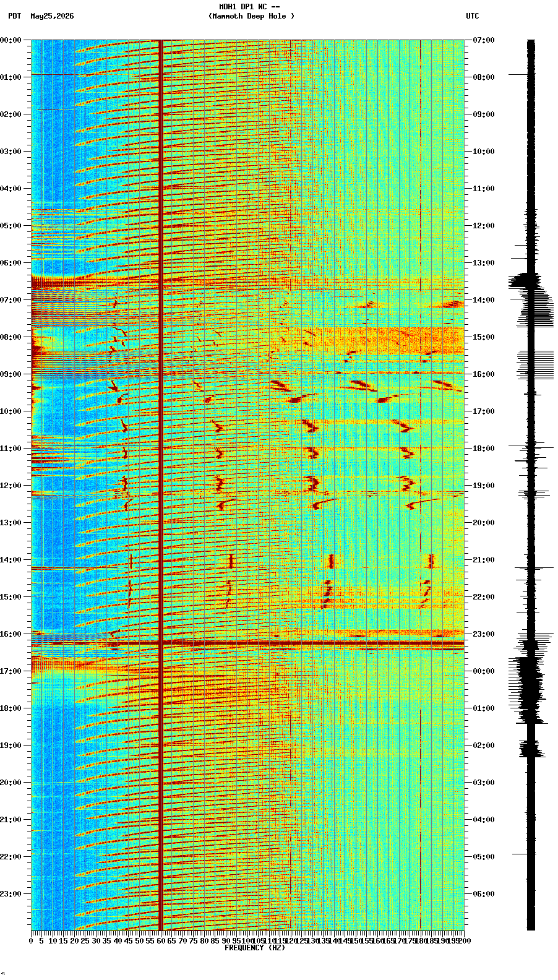The height and width of the screenshot is (980, 558).
Task: Click the 00:00 PDT time label
Action: [x=11, y=40]
